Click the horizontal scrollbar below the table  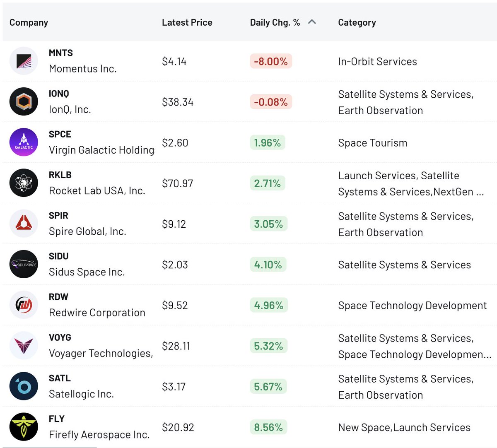coord(50,447)
